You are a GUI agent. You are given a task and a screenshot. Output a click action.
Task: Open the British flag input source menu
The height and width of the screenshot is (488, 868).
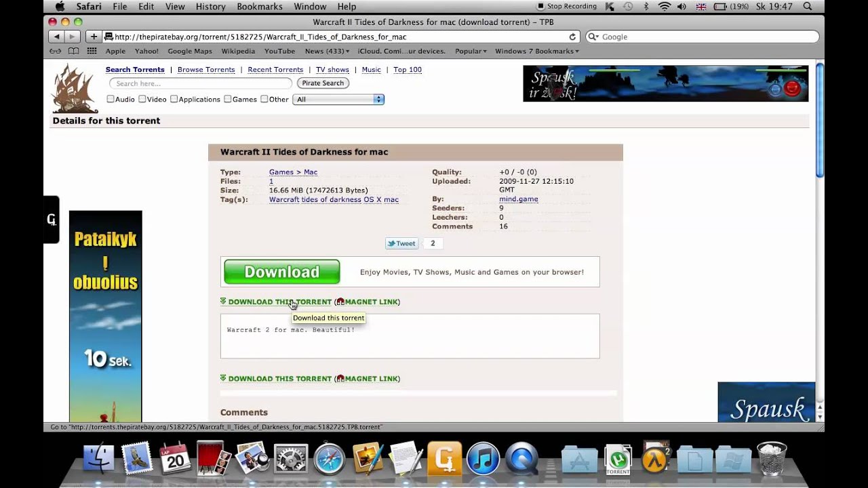[701, 7]
